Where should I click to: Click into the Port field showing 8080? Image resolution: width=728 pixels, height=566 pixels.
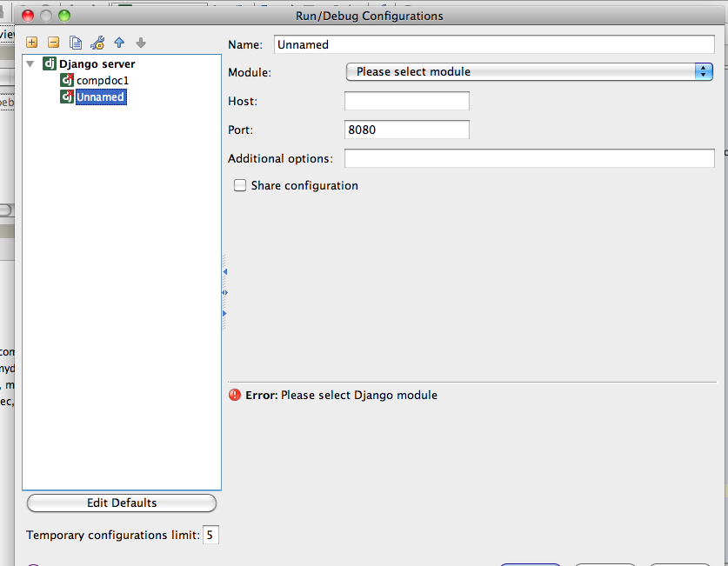(407, 130)
